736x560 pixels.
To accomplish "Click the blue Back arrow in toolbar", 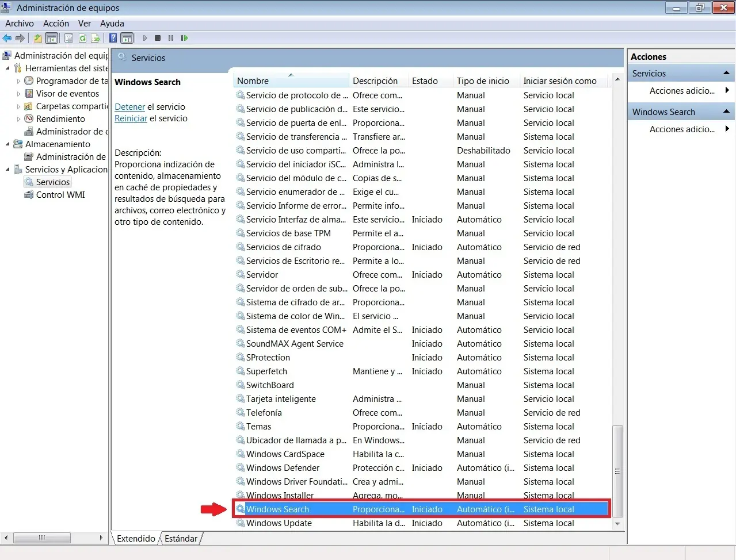I will (x=7, y=39).
